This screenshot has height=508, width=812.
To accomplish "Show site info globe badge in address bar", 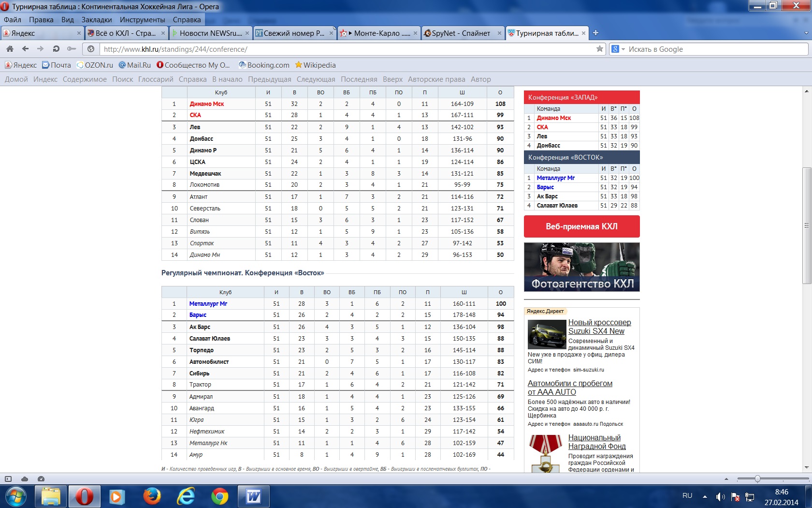I will [x=91, y=49].
